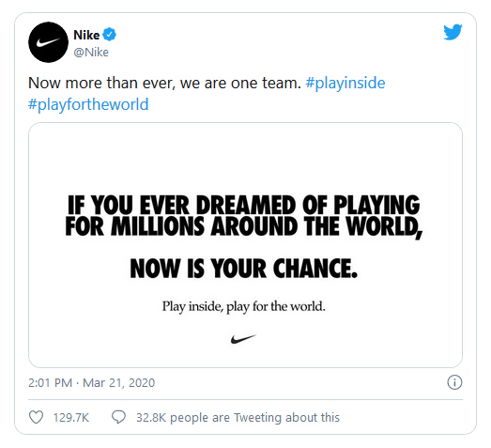
Task: Click the 'Now more than ever' tweet text
Action: point(164,83)
